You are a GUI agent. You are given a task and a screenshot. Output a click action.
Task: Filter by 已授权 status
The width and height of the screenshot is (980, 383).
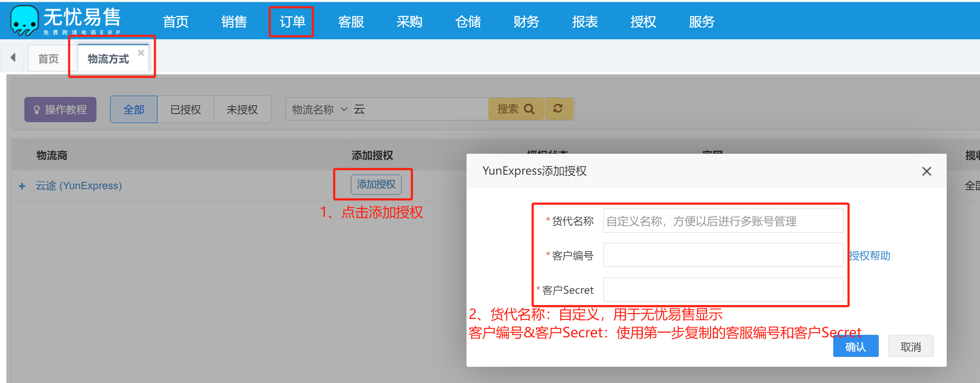185,110
